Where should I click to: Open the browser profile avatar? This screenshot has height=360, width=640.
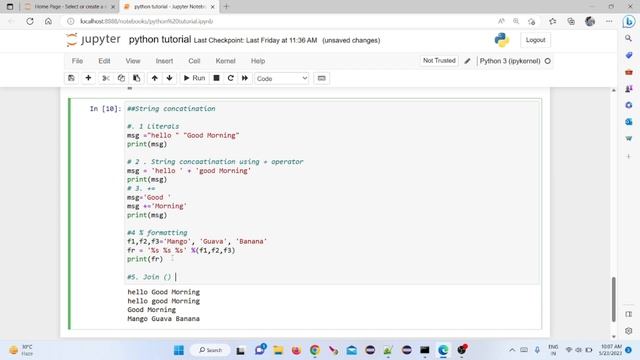point(590,21)
